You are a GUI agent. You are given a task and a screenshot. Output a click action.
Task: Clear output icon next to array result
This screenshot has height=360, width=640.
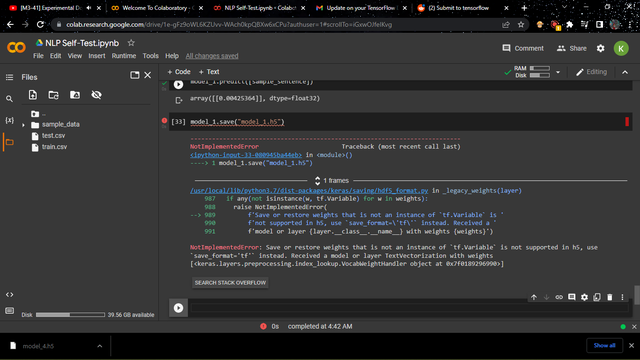178,100
